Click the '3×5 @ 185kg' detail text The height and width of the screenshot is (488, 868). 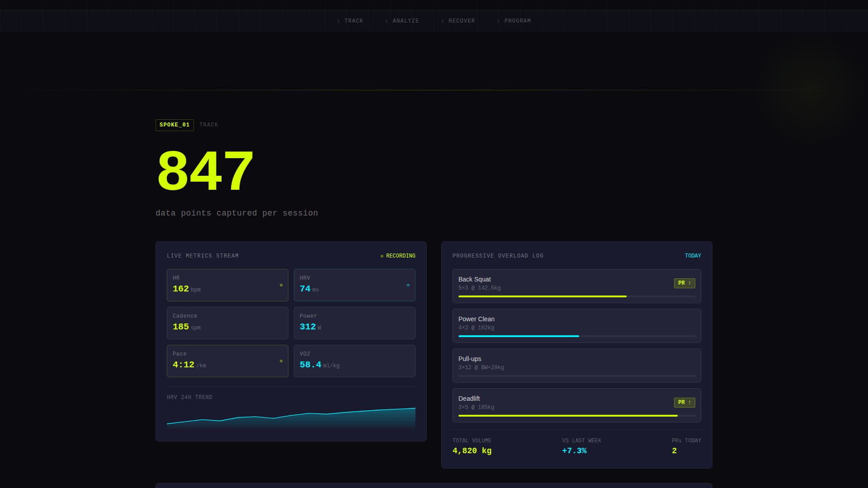pyautogui.click(x=476, y=407)
